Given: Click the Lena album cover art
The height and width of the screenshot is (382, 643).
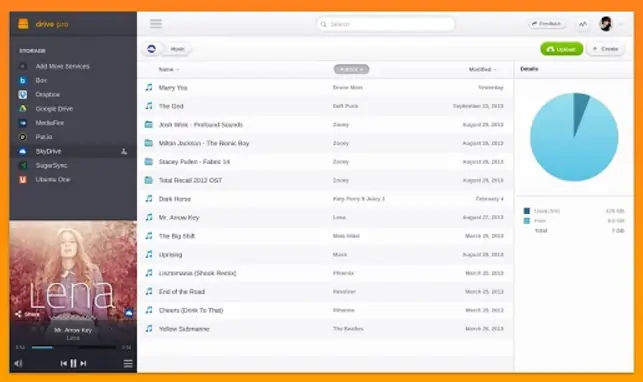Looking at the screenshot, I should coord(73,271).
